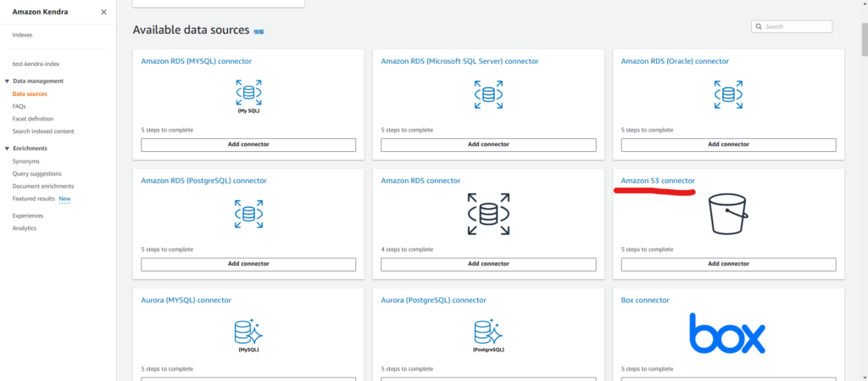Open Indexes in the sidebar
868x381 pixels.
22,35
